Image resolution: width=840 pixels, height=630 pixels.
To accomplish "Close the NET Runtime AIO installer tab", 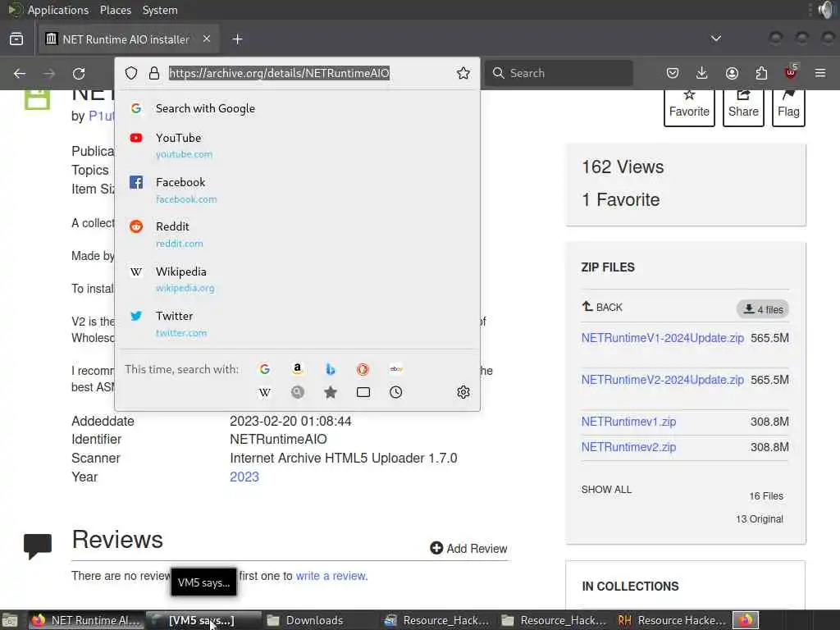I will point(207,39).
